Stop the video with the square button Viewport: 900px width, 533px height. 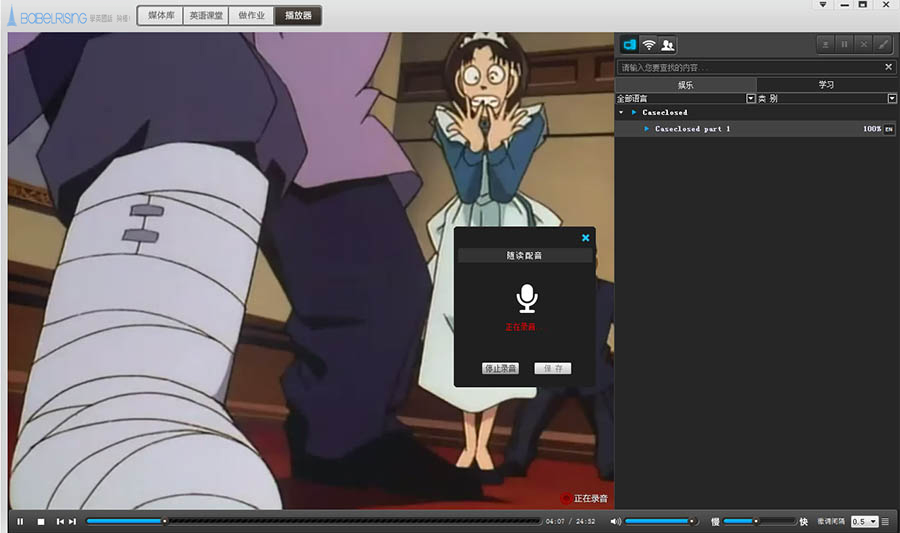41,522
